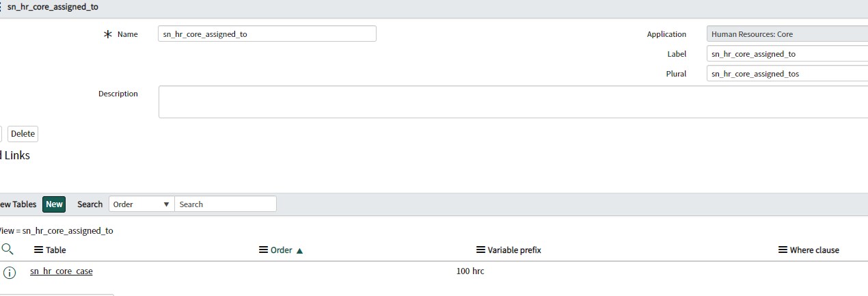Viewport: 868px width, 296px height.
Task: Open the sn_hr_core_case table link
Action: [62, 271]
